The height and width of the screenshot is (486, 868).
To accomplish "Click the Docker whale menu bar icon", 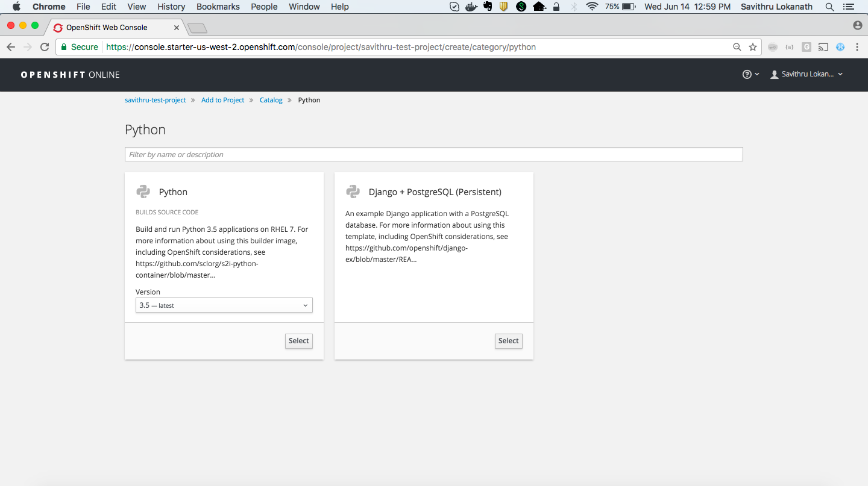I will click(471, 7).
